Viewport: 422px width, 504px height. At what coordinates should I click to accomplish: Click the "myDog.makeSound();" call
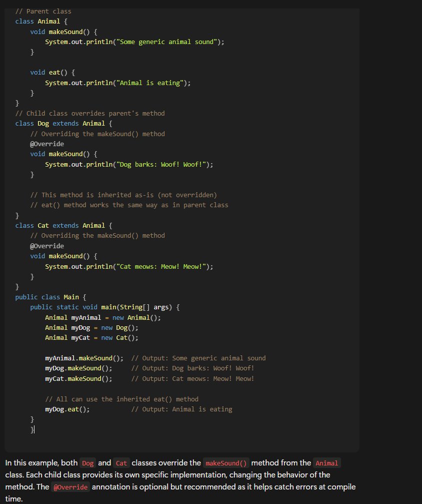pyautogui.click(x=78, y=368)
